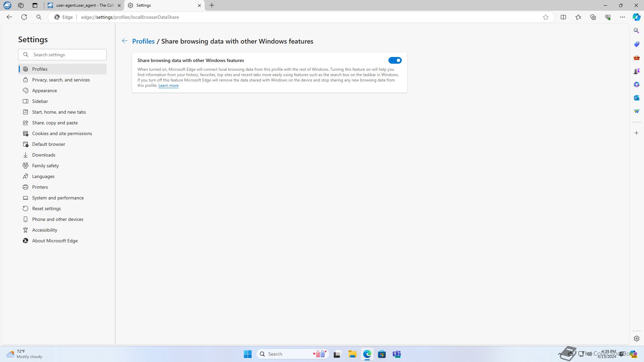Open Sidebar settings page
The width and height of the screenshot is (644, 362).
[62, 101]
